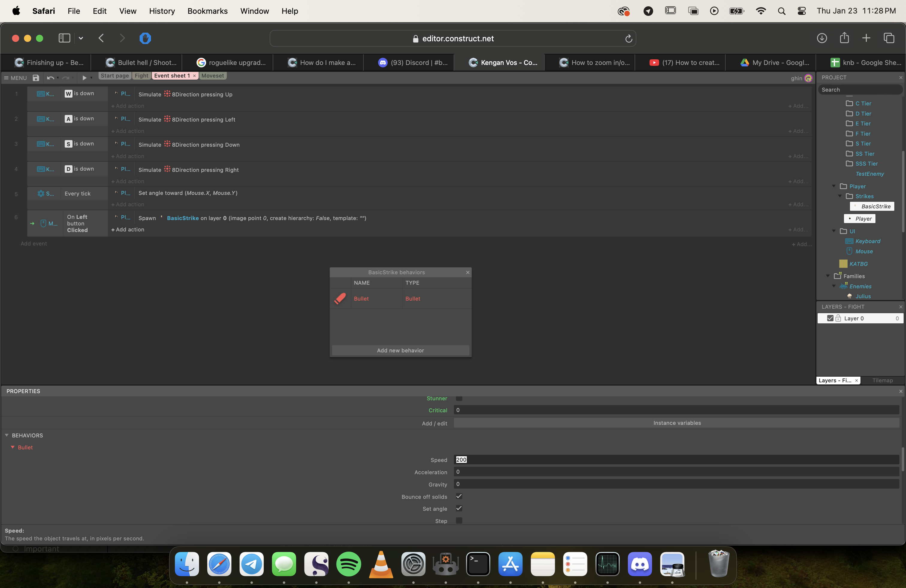906x588 pixels.
Task: Toggle Layer 0 visibility checkbox
Action: pos(830,318)
